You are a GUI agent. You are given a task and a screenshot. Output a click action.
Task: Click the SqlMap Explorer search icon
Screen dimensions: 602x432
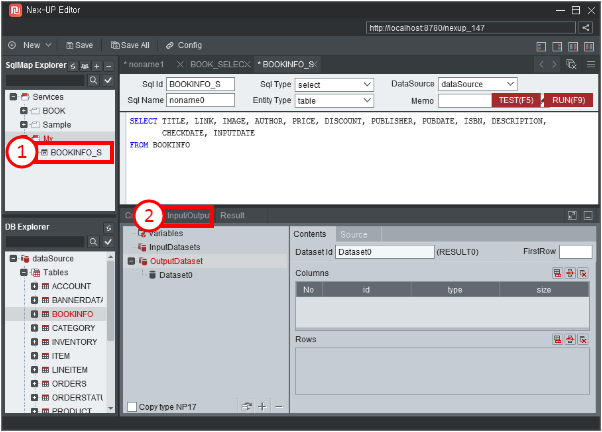coord(93,80)
